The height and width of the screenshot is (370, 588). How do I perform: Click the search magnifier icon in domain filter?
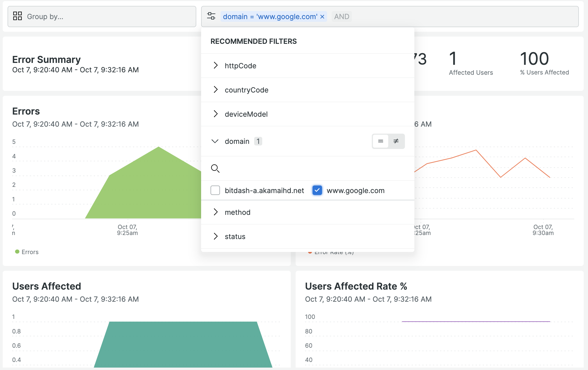tap(215, 168)
